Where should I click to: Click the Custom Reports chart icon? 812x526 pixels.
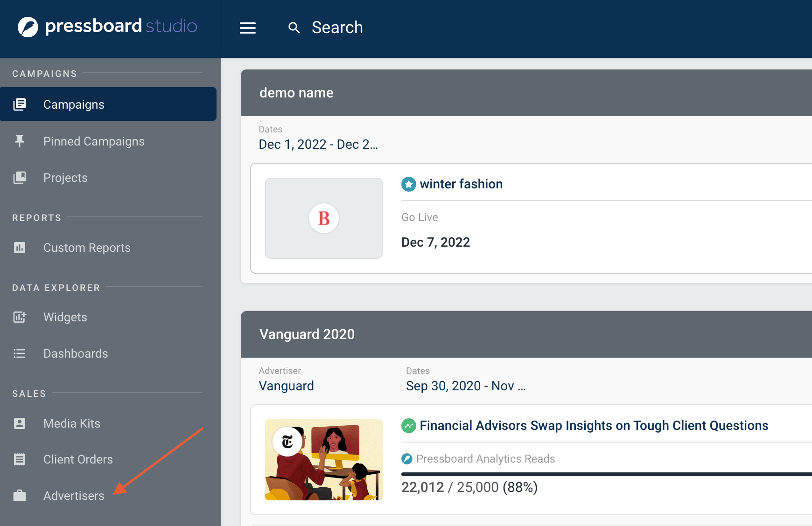point(20,247)
